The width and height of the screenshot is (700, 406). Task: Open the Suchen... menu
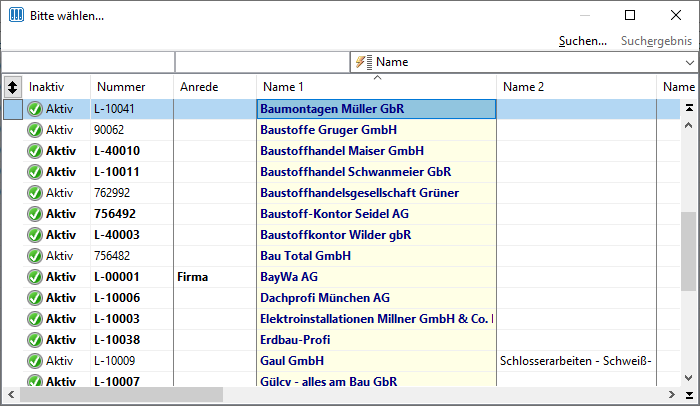pyautogui.click(x=583, y=41)
